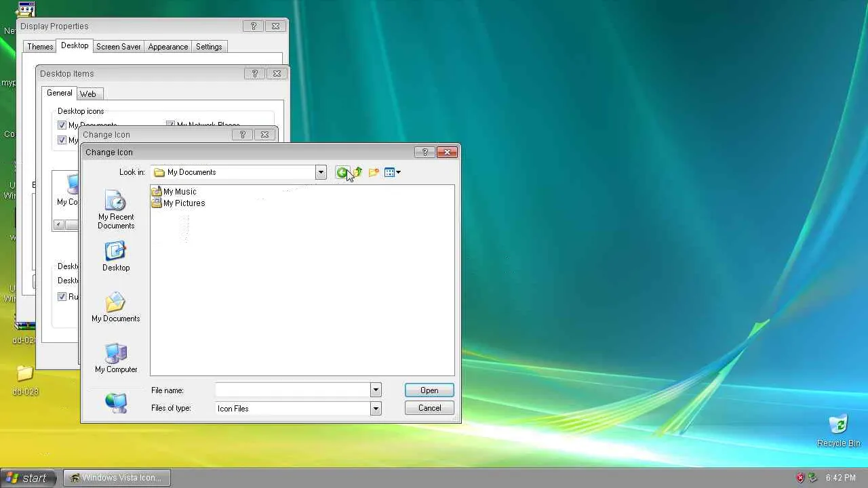Select the My Music folder
This screenshot has width=868, height=488.
click(174, 192)
